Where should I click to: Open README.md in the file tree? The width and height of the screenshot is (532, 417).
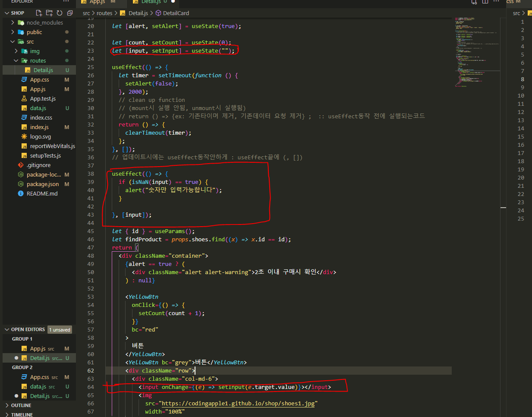[42, 193]
